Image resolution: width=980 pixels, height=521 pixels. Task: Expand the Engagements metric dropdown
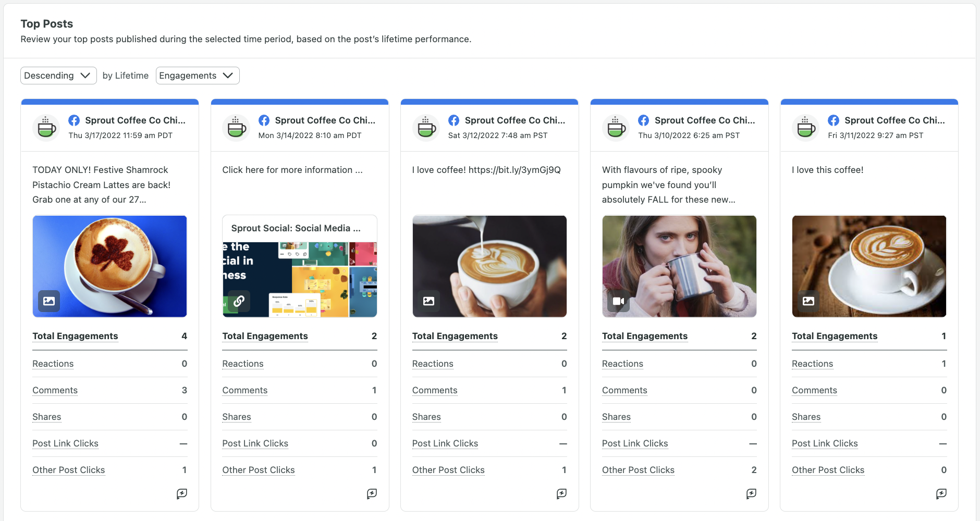197,76
